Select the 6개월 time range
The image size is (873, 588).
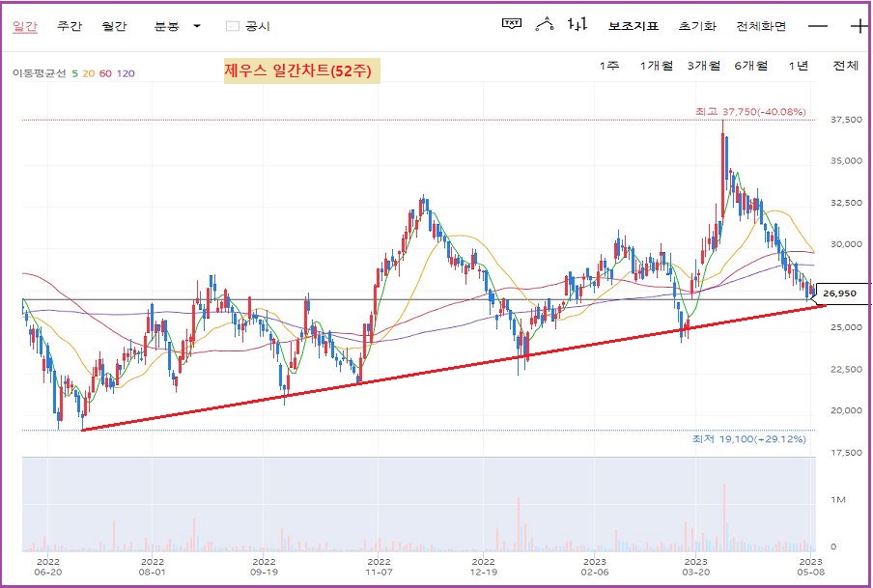750,66
